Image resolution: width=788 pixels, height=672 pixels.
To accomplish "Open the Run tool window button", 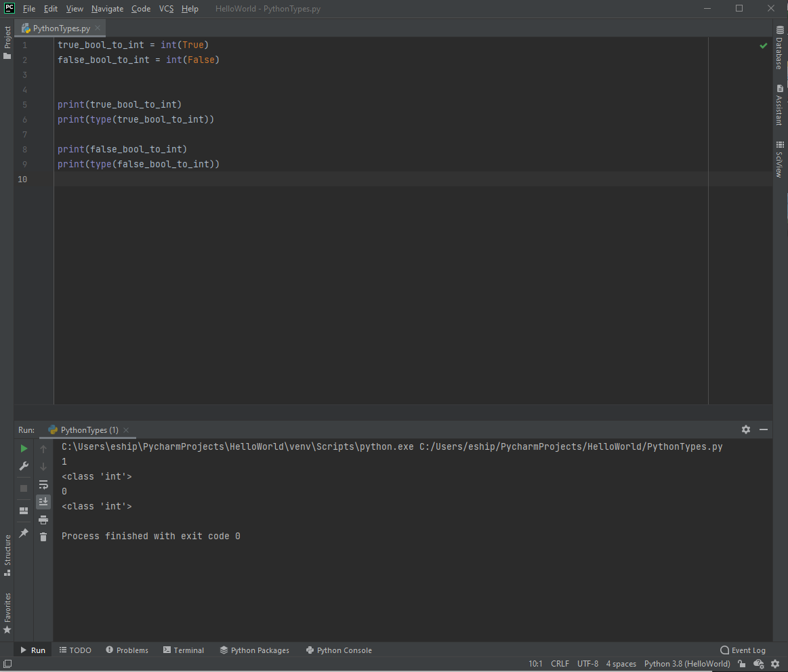I will tap(33, 650).
